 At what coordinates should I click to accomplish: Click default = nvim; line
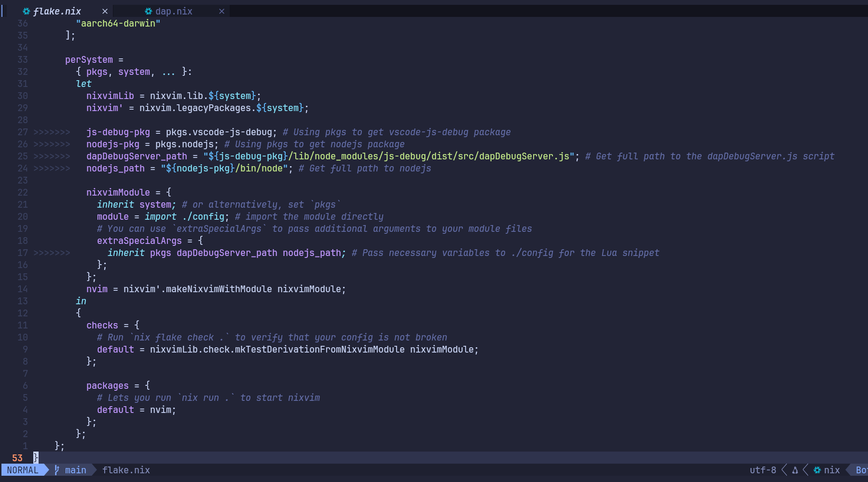137,410
